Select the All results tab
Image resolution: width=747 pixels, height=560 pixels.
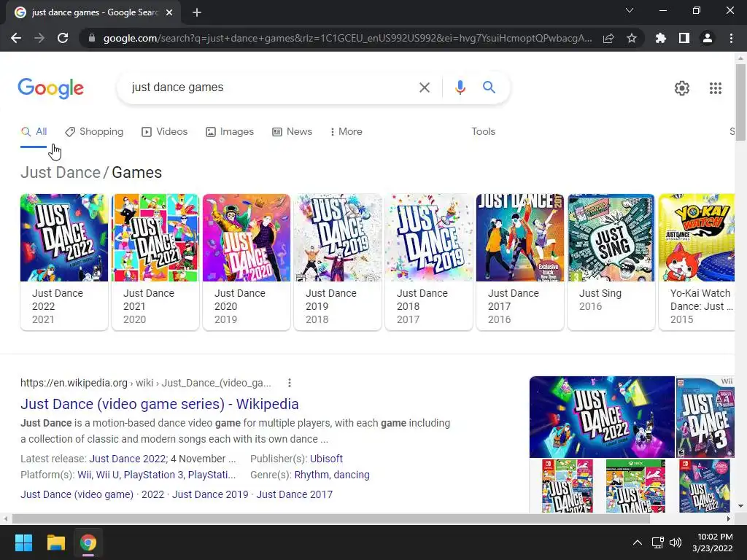click(x=34, y=132)
